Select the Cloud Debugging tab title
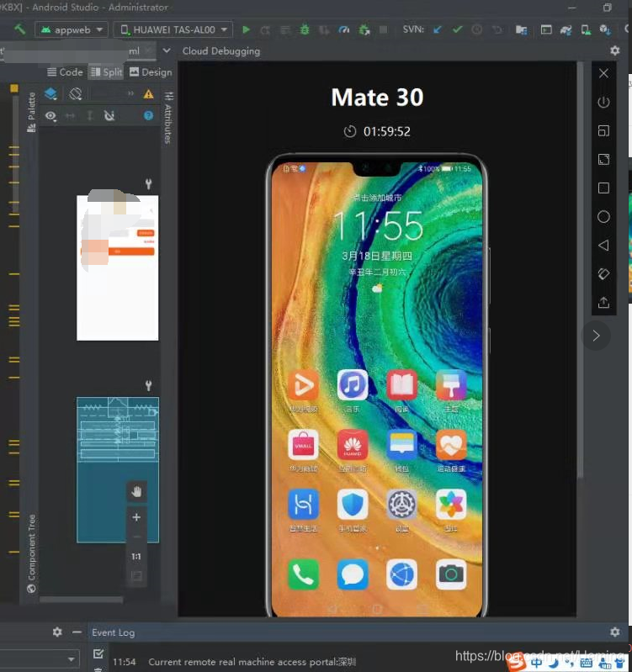Image resolution: width=632 pixels, height=672 pixels. coord(220,51)
